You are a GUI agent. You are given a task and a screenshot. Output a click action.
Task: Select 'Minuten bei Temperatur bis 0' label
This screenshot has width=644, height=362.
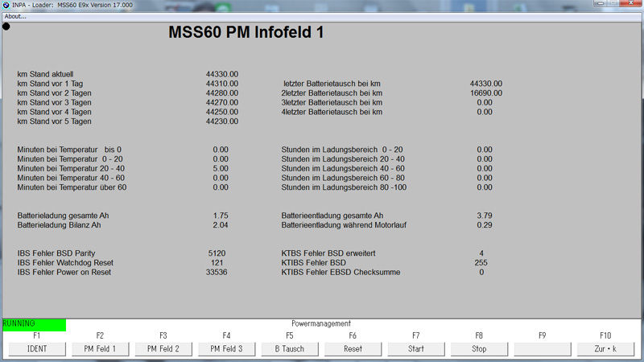coord(69,150)
